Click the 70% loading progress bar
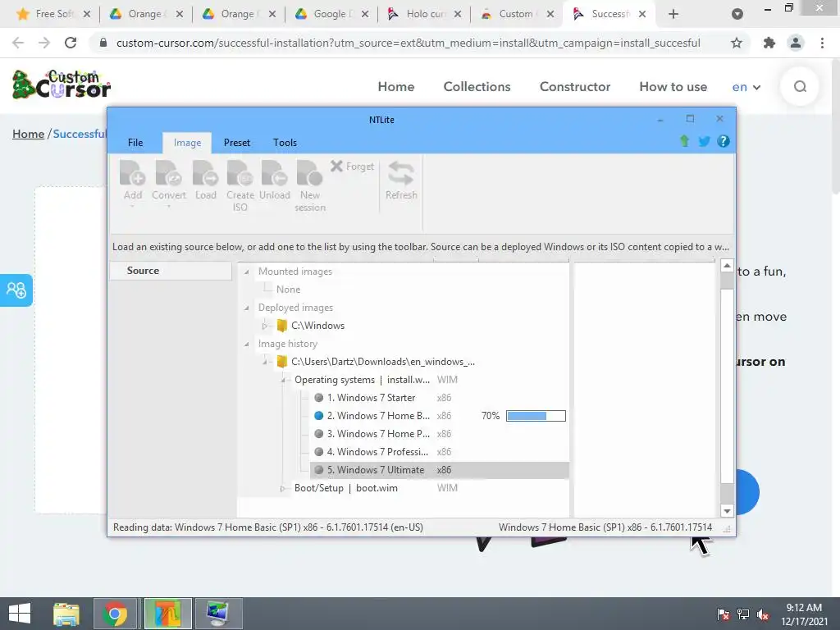Screen dimensions: 840x630 (536, 416)
